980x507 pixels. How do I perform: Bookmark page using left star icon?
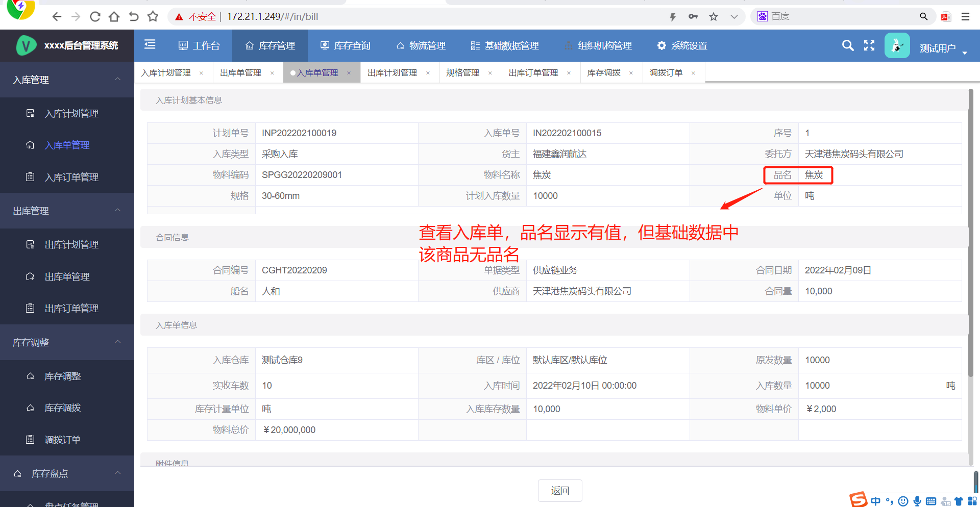[153, 17]
